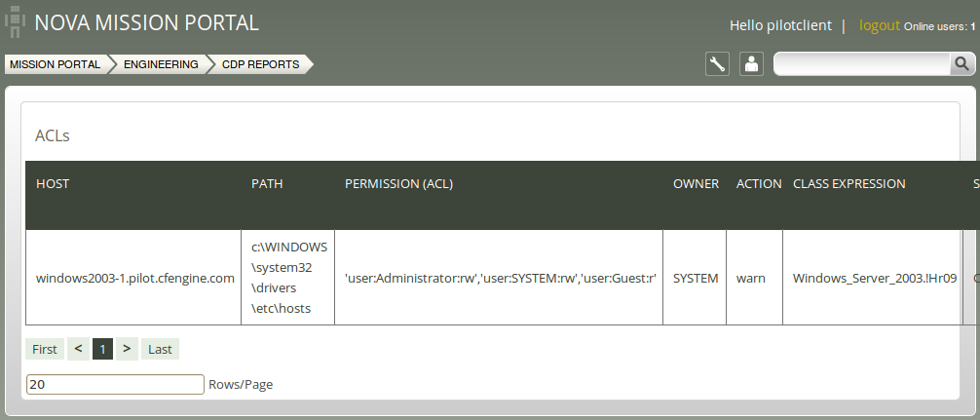Go to next page arrow
Screen dimensions: 980x420
tap(127, 349)
